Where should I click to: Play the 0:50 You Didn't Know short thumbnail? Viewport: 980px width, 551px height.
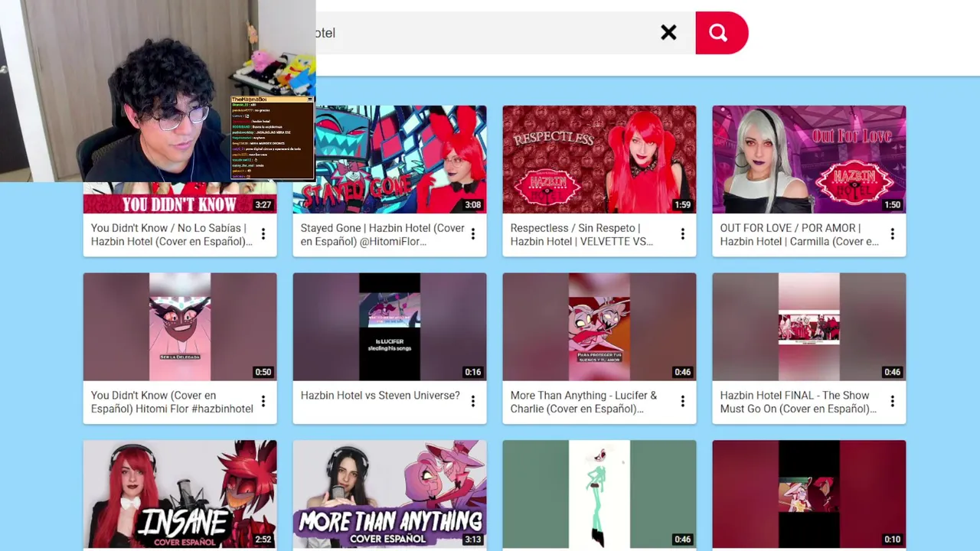point(180,327)
